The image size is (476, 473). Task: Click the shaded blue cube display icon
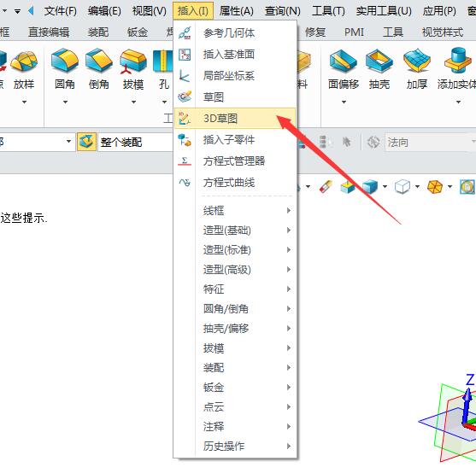(x=370, y=186)
